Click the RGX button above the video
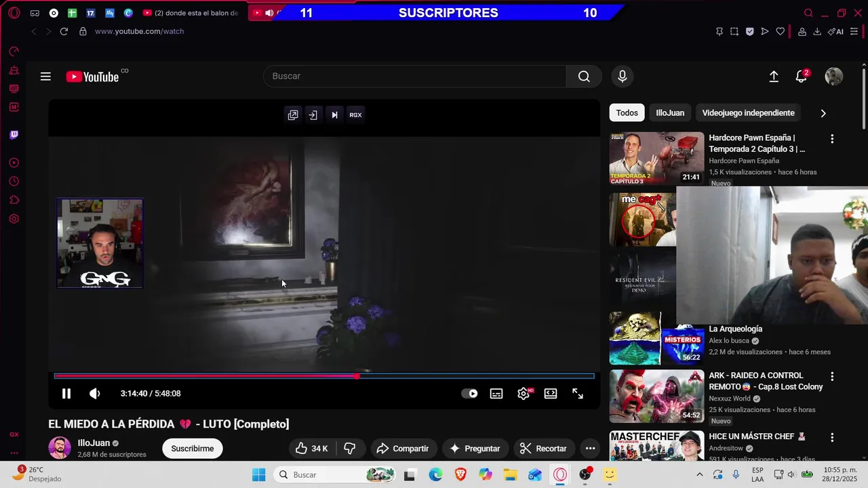Viewport: 868px width, 488px height. pyautogui.click(x=355, y=115)
